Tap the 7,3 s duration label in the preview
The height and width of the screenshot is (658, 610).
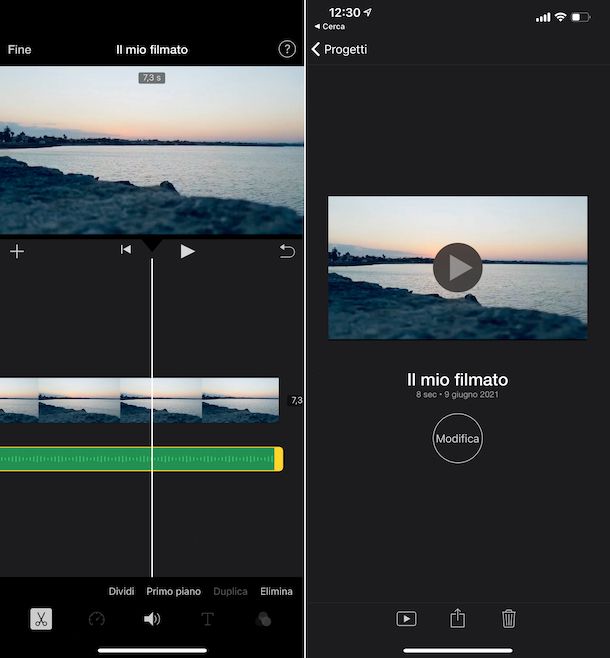pos(152,78)
